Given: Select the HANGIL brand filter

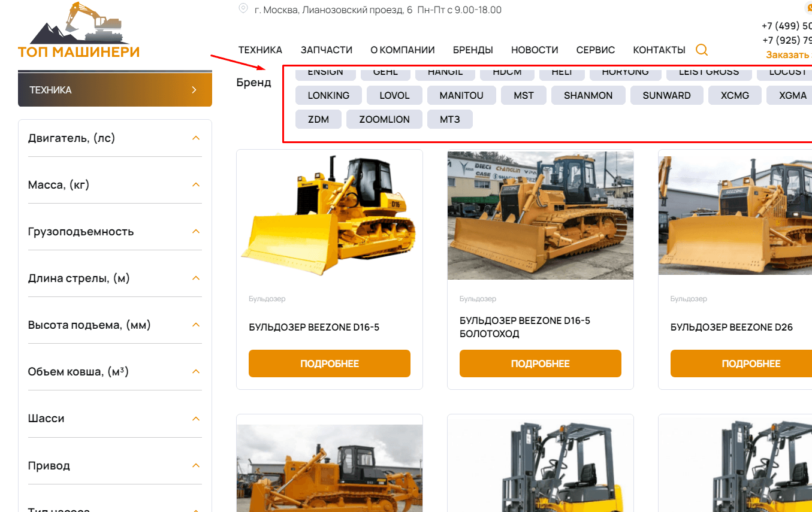Looking at the screenshot, I should 445,73.
